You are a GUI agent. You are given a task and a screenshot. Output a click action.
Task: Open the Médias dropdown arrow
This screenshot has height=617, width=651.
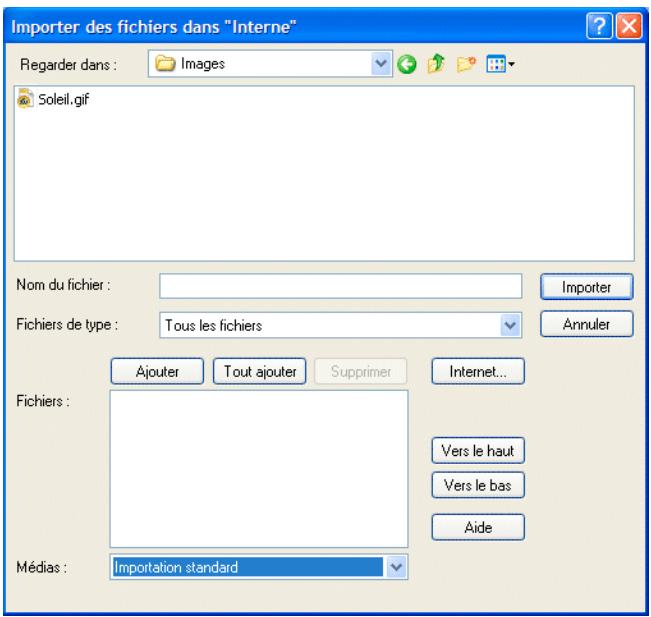396,567
